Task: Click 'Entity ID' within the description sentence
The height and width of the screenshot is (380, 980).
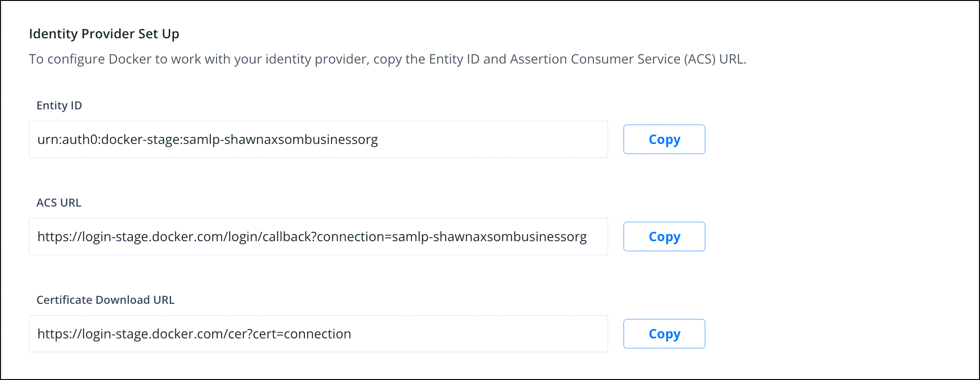Action: [454, 59]
